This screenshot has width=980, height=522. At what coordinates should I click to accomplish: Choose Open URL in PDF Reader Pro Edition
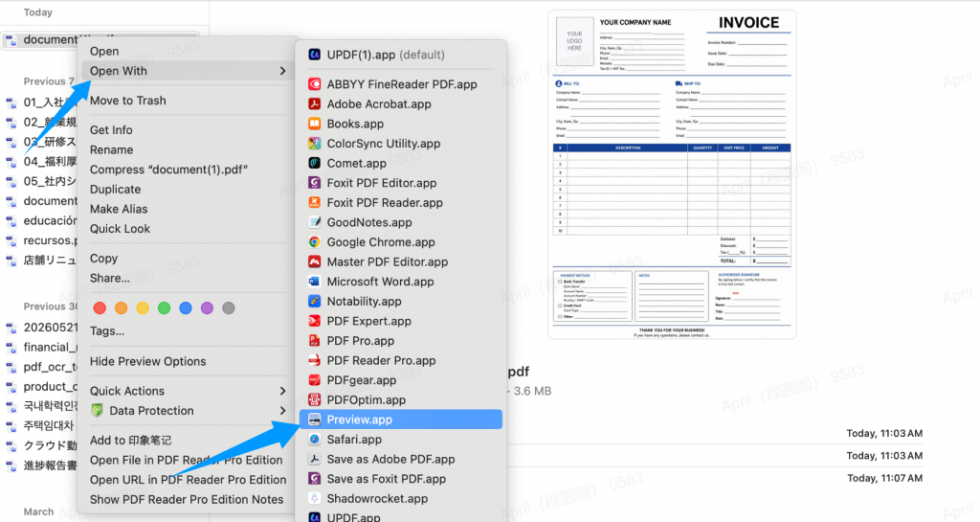tap(188, 480)
